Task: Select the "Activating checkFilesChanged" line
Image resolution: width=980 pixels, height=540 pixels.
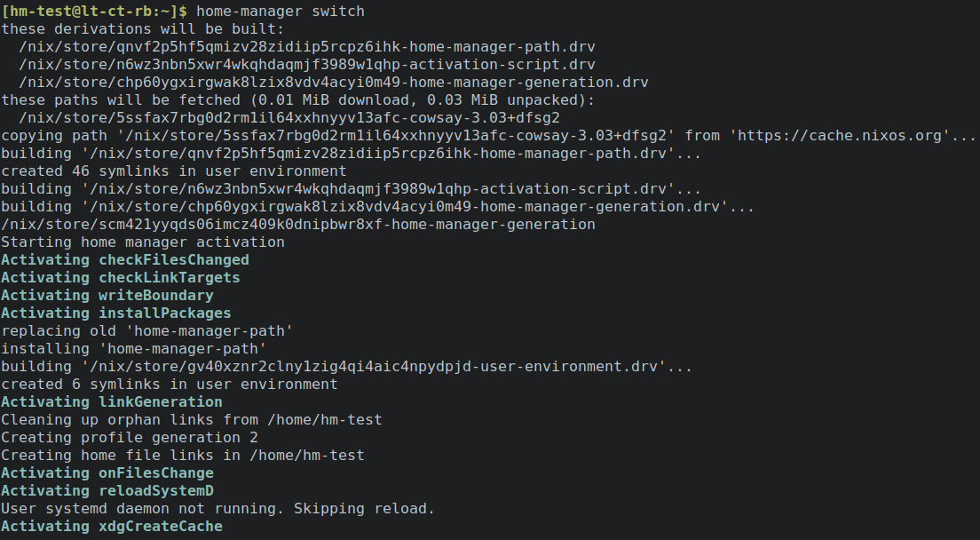Action: coord(125,260)
